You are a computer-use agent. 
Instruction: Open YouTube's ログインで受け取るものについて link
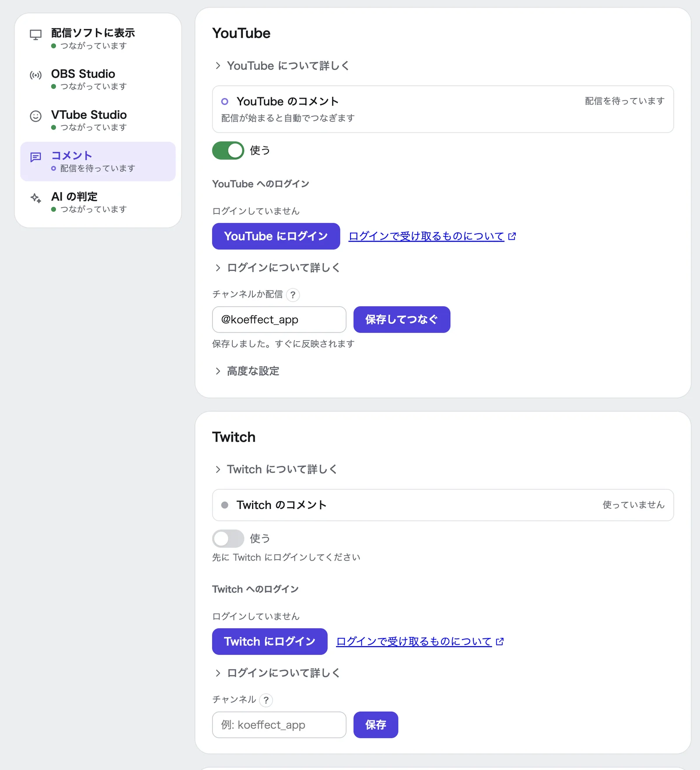(427, 236)
